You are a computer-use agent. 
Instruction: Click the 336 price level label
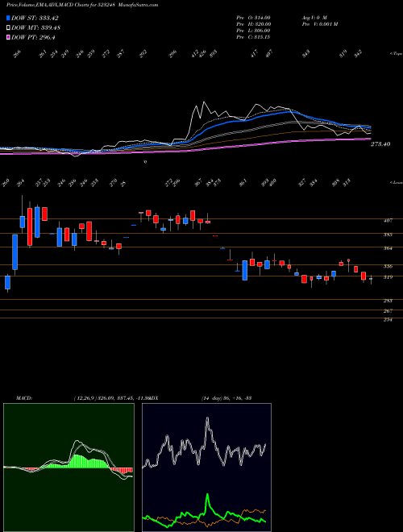(x=388, y=266)
